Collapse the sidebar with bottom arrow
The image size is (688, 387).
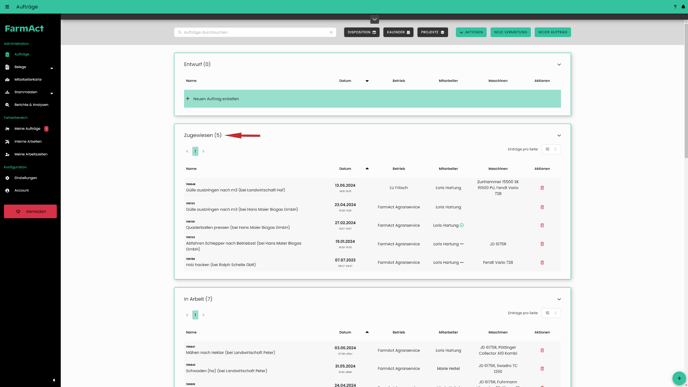[x=54, y=380]
